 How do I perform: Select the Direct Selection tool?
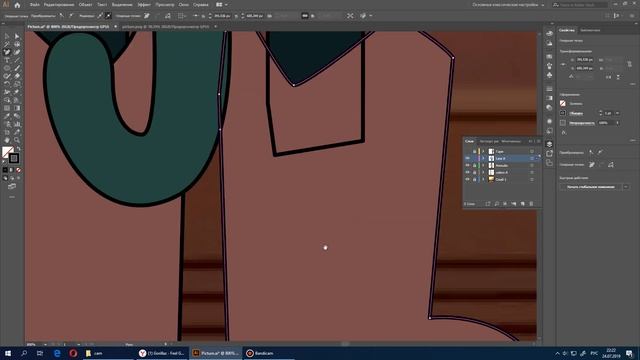point(17,36)
